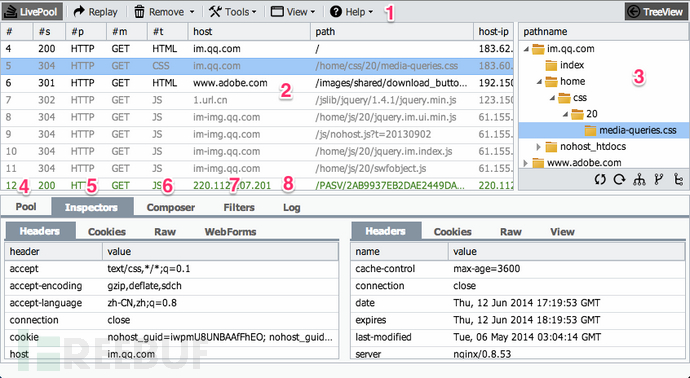Click the LivePool logo button
690x378 pixels.
(x=32, y=11)
